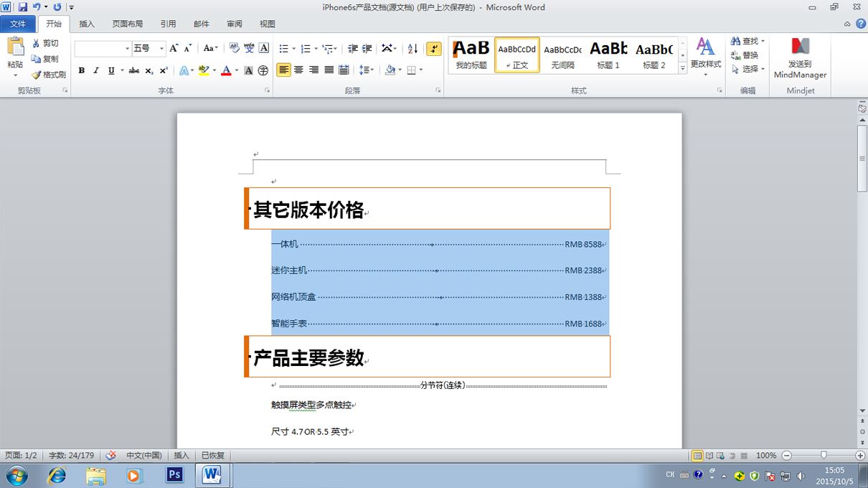
Task: Insert an enclosed character
Action: (263, 70)
